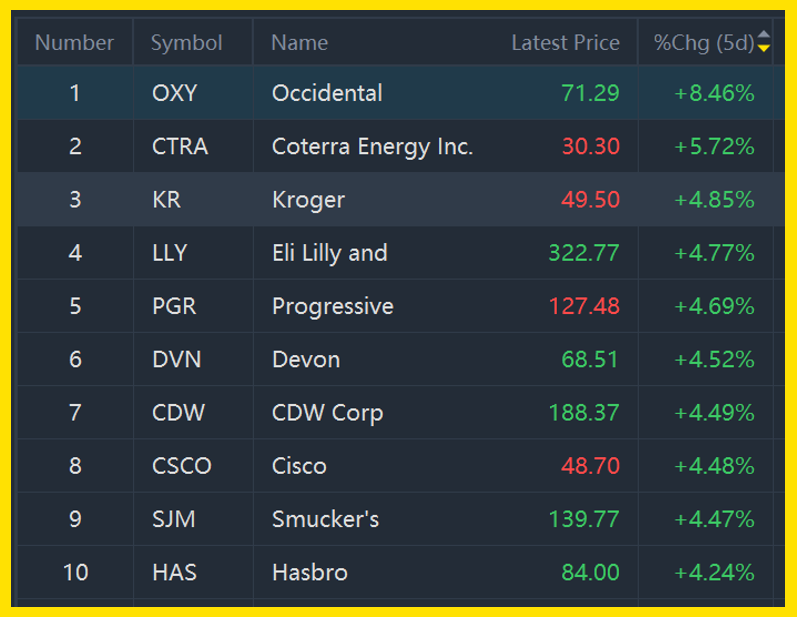Click the Cisco name cell

pos(299,466)
